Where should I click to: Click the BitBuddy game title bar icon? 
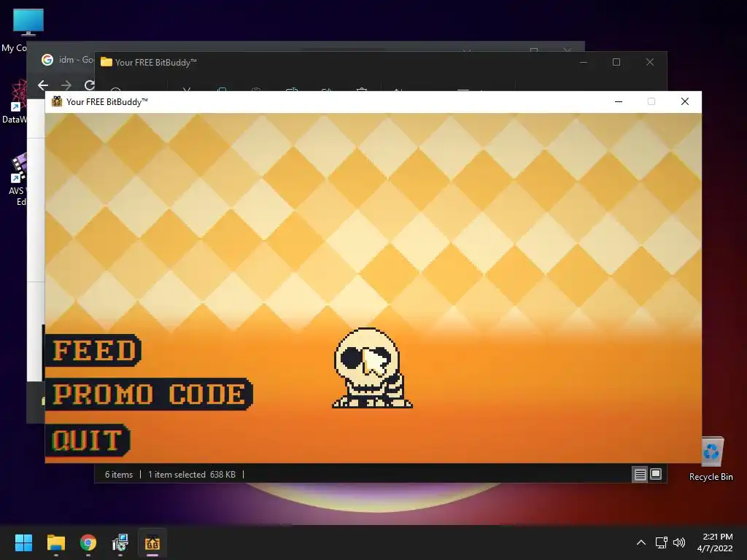pos(57,101)
